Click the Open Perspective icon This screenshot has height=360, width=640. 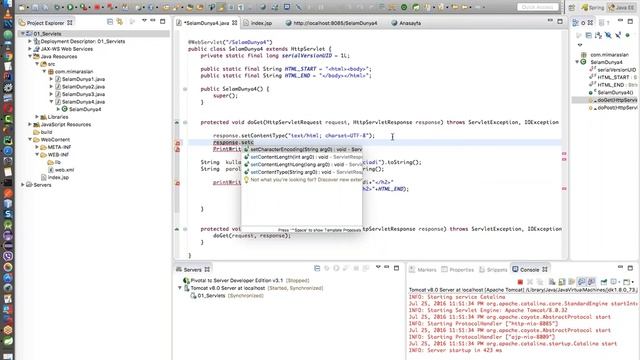pyautogui.click(x=571, y=7)
